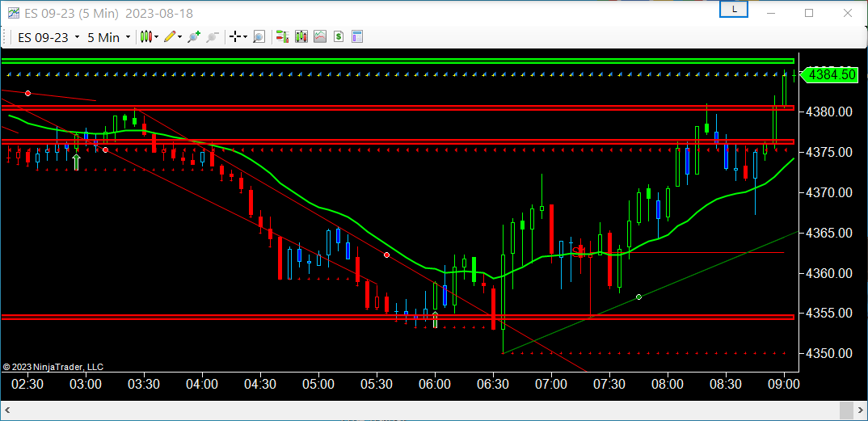
Task: Click the Zoom In magnifier icon
Action: (193, 37)
